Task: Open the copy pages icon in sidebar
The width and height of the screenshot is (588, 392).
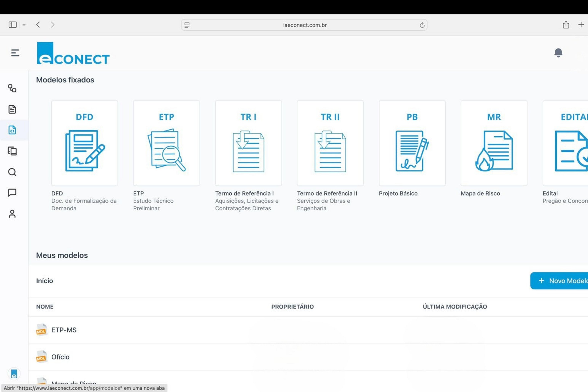Action: (12, 151)
